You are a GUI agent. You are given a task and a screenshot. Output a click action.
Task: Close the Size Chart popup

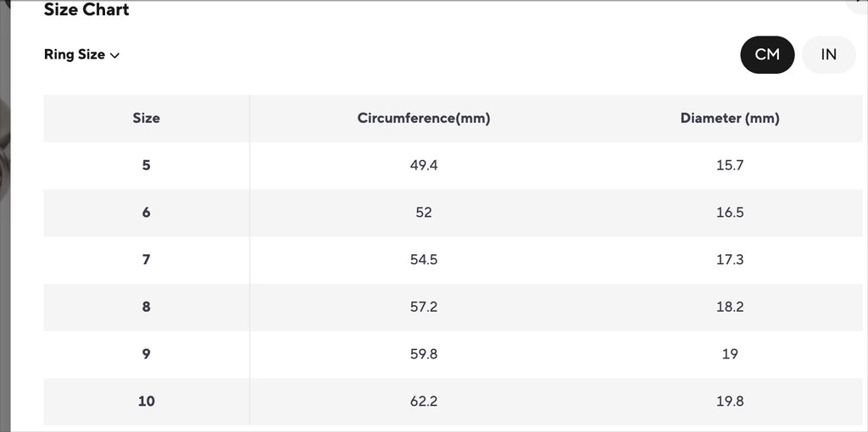860,4
